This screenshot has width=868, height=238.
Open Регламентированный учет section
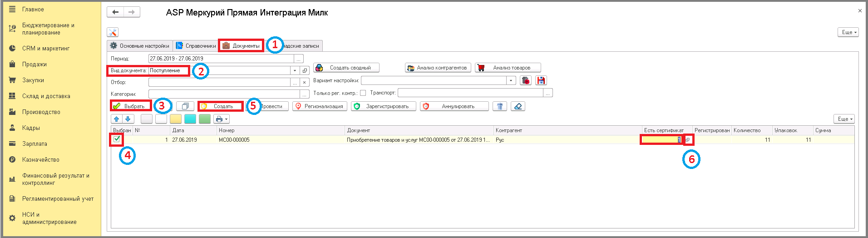(x=58, y=198)
